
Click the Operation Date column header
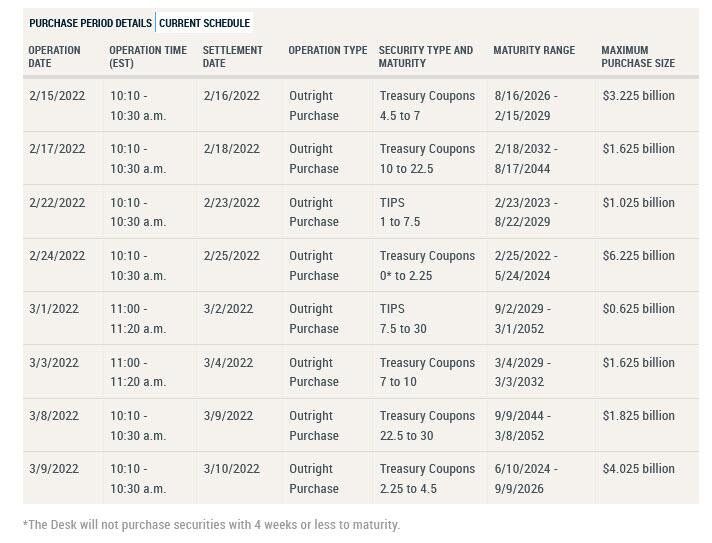pos(54,56)
